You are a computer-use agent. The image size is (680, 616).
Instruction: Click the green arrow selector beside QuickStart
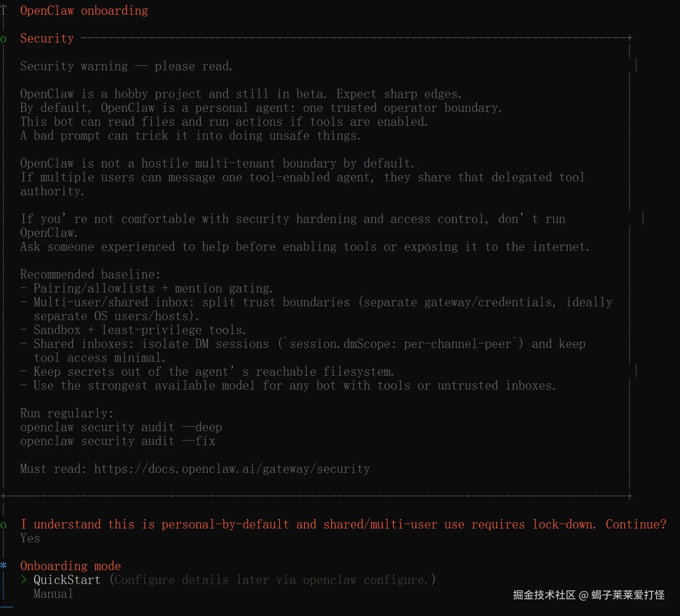tap(24, 579)
